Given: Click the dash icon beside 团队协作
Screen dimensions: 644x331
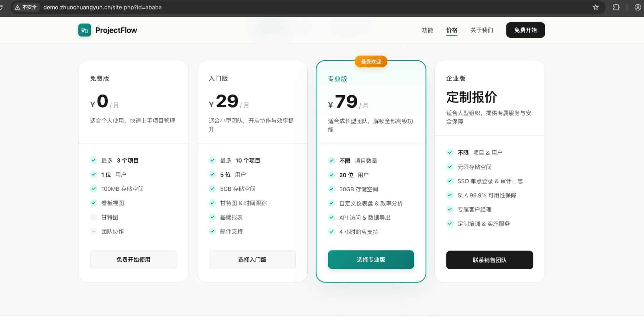Looking at the screenshot, I should click(93, 231).
